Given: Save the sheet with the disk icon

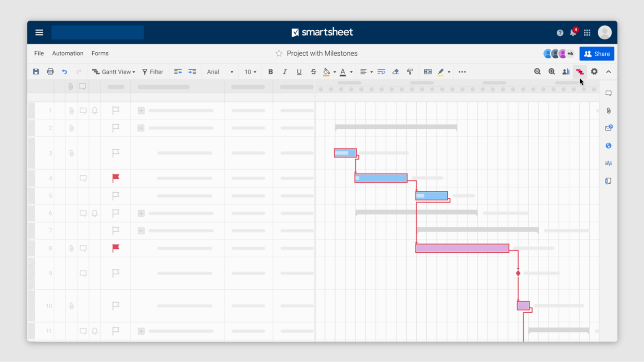Looking at the screenshot, I should click(36, 72).
